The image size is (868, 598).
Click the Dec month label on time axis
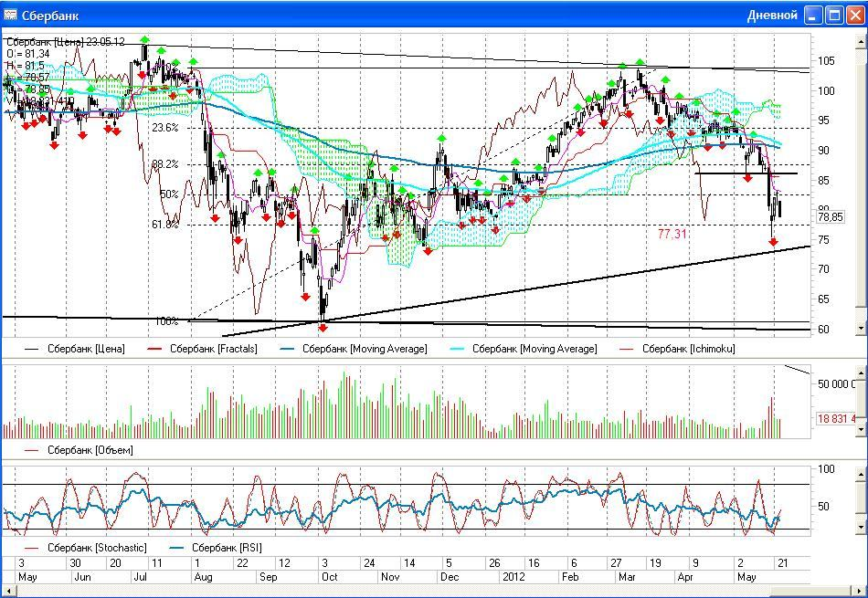click(x=450, y=577)
